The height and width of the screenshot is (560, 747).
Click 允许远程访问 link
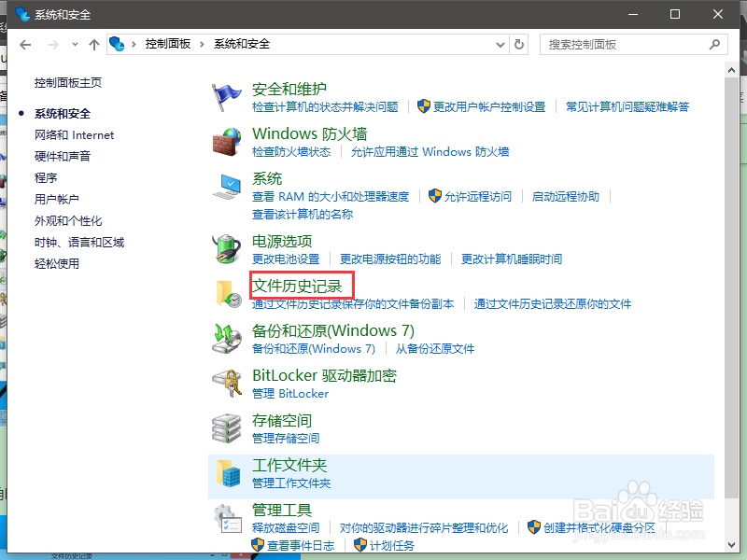coord(478,197)
